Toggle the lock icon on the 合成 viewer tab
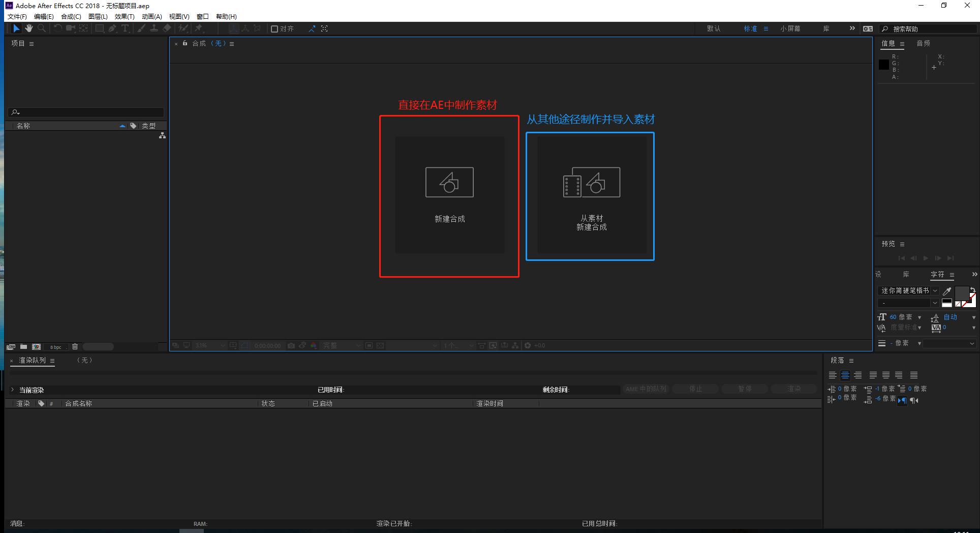Screen dimensions: 980x533 click(185, 43)
